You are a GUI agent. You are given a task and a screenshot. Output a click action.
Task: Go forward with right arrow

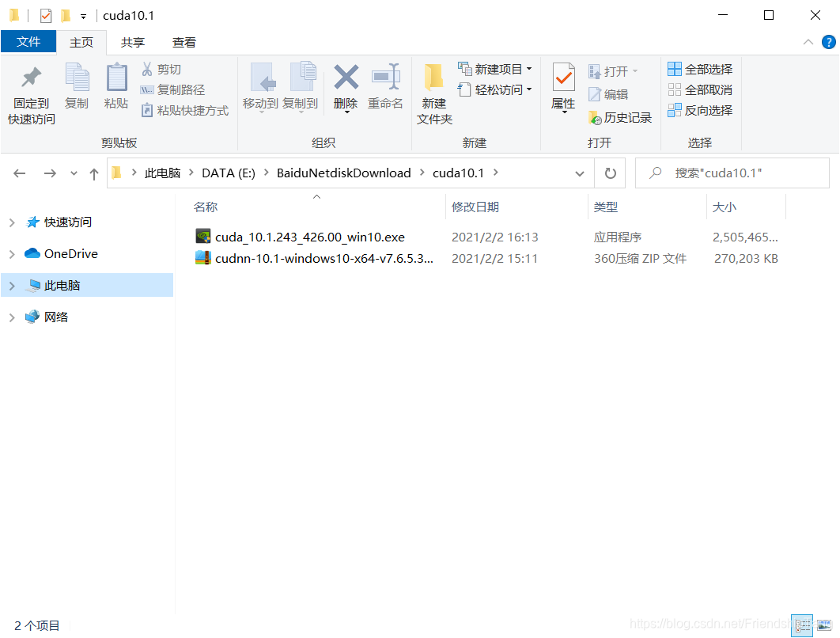(50, 173)
